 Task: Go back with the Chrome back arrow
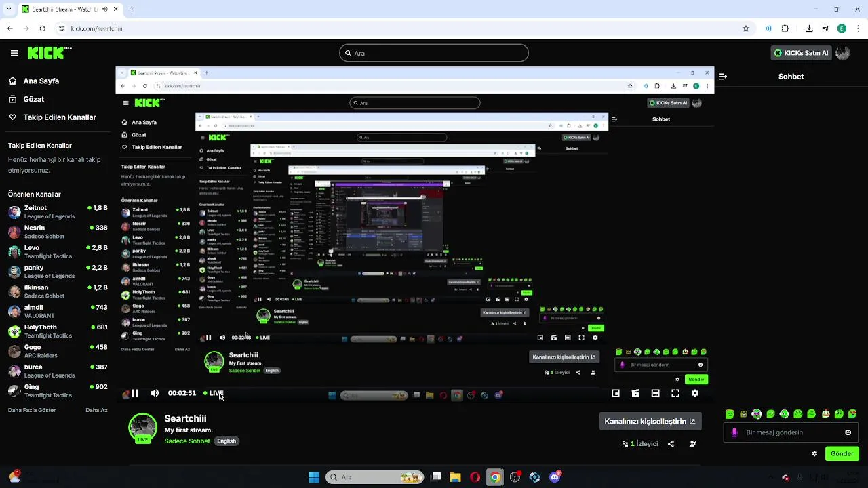pyautogui.click(x=9, y=28)
